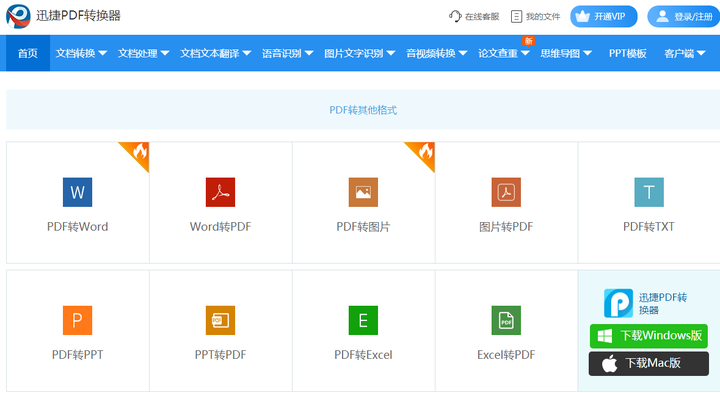Click the user avatar icon on 登录/注册
This screenshot has height=393, width=720.
point(662,17)
